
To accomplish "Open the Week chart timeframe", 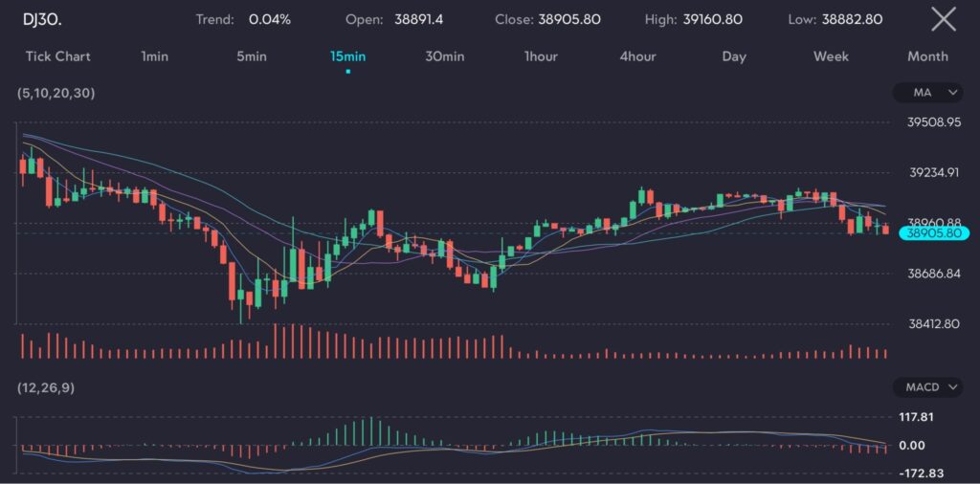I will pyautogui.click(x=831, y=56).
